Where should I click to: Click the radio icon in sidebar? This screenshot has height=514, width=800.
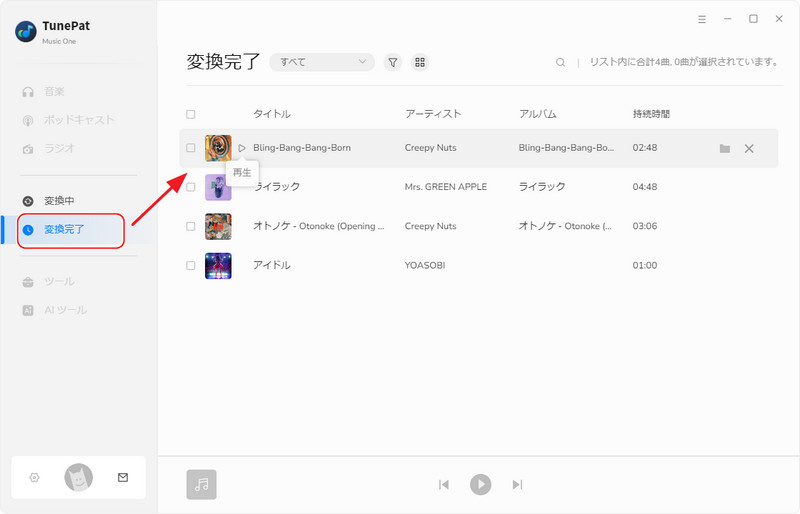28,149
